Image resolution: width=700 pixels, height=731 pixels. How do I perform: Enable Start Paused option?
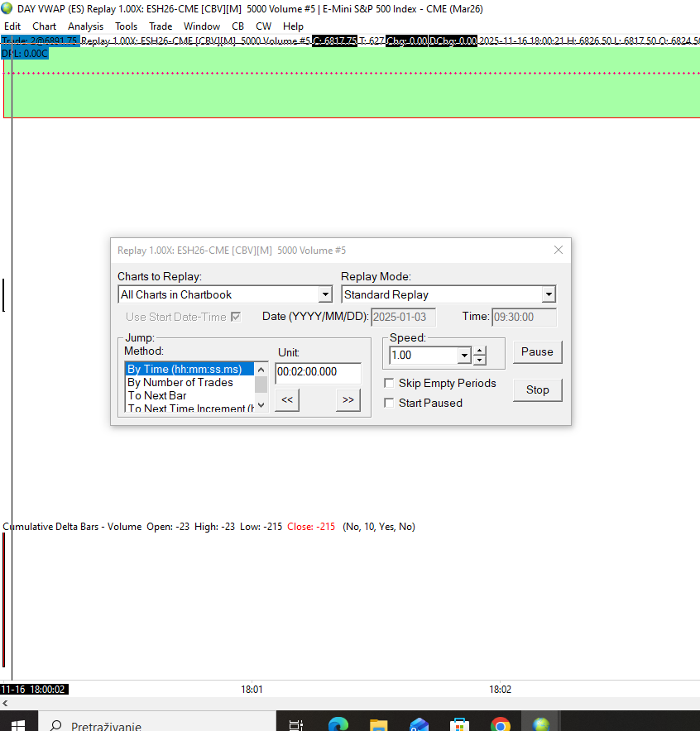[x=389, y=403]
